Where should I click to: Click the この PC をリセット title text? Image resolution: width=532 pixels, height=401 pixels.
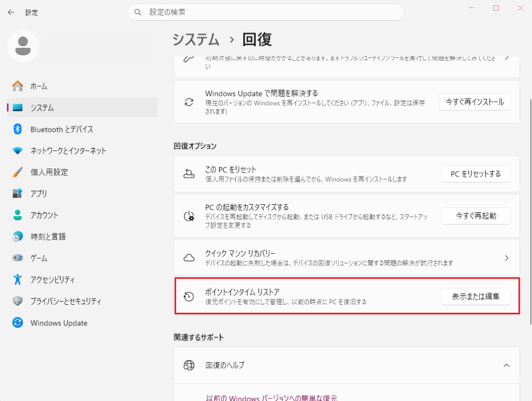pos(231,169)
